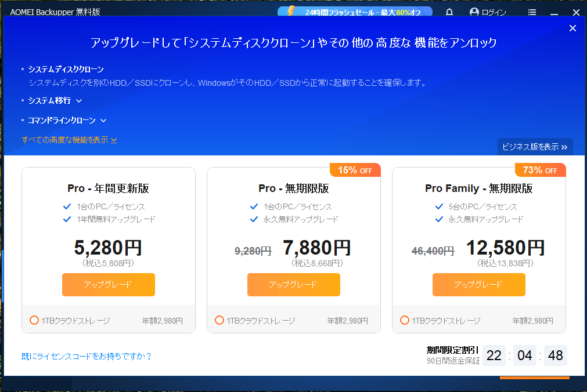
Task: Click upgrade button for Pro Family 無期限版
Action: click(479, 285)
